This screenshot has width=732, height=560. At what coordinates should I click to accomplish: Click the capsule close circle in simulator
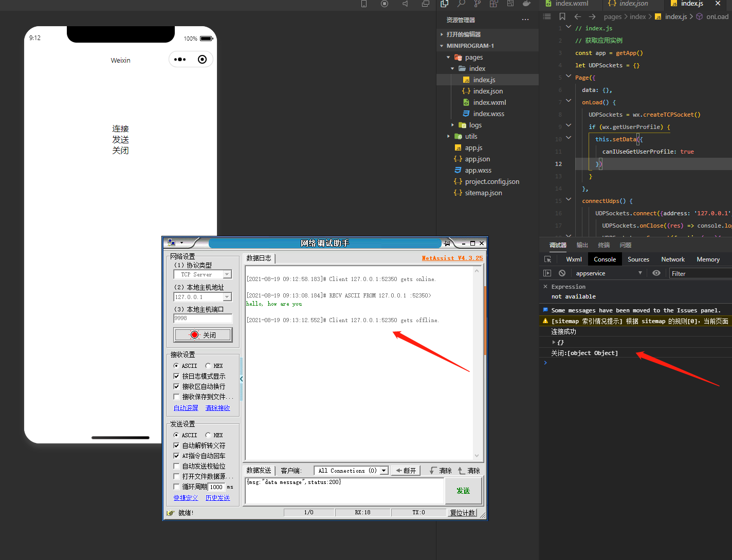[202, 60]
